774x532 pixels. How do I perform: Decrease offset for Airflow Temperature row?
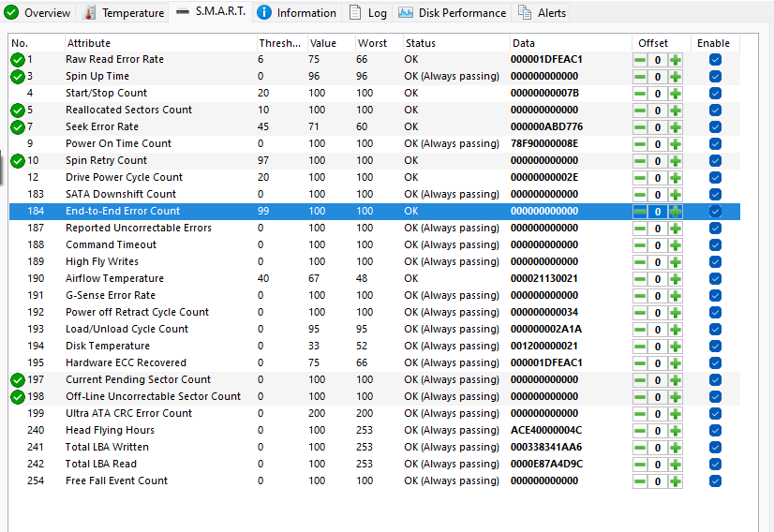point(640,279)
